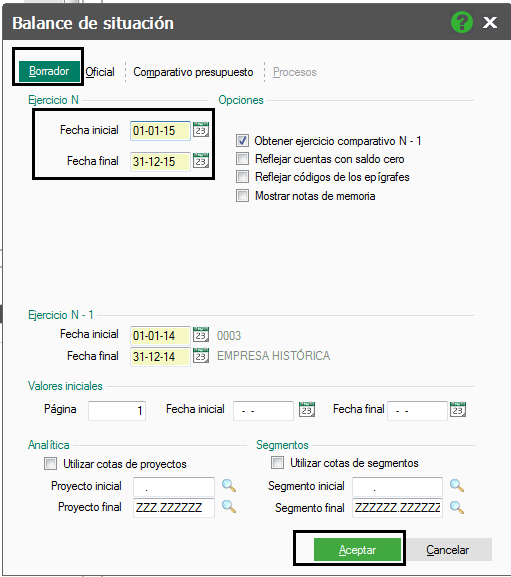Open calendar for Valores iniciales Fecha inicial
Screen dimensions: 511x577
(307, 409)
